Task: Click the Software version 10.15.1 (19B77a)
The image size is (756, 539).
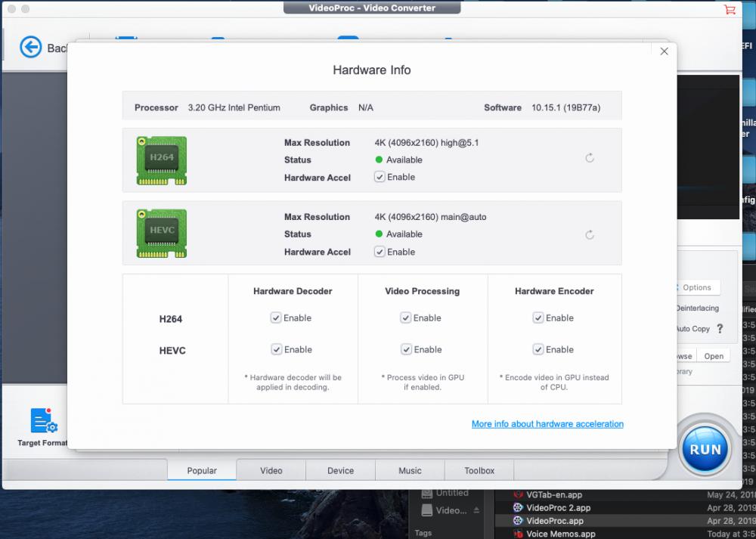Action: coord(565,107)
